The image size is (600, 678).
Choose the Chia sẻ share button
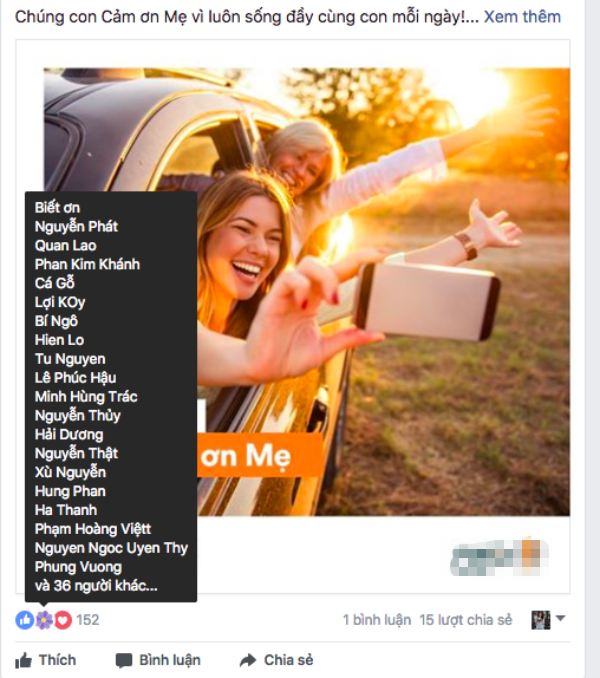pyautogui.click(x=277, y=660)
